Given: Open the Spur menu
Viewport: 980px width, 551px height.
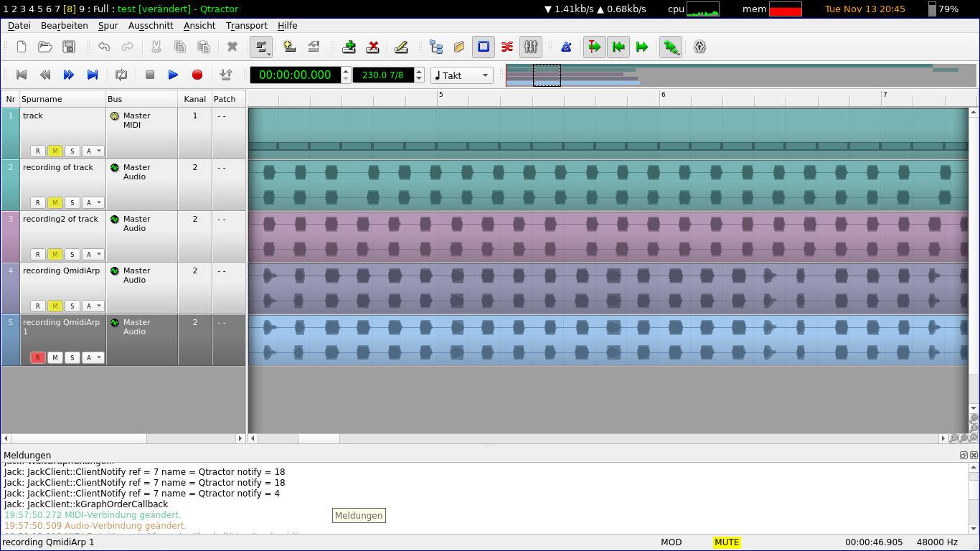Looking at the screenshot, I should coord(108,25).
